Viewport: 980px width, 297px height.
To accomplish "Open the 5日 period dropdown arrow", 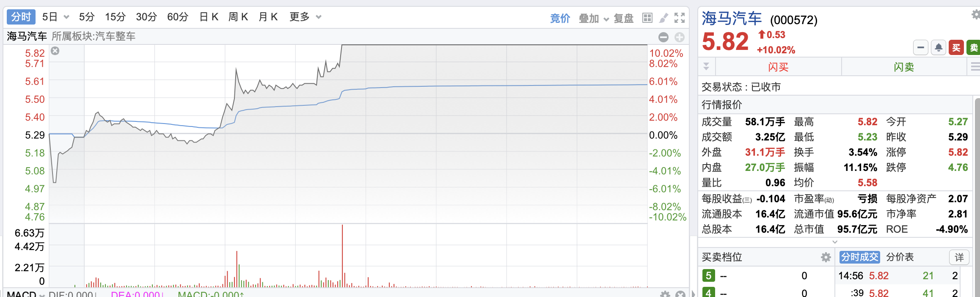I will 66,17.
